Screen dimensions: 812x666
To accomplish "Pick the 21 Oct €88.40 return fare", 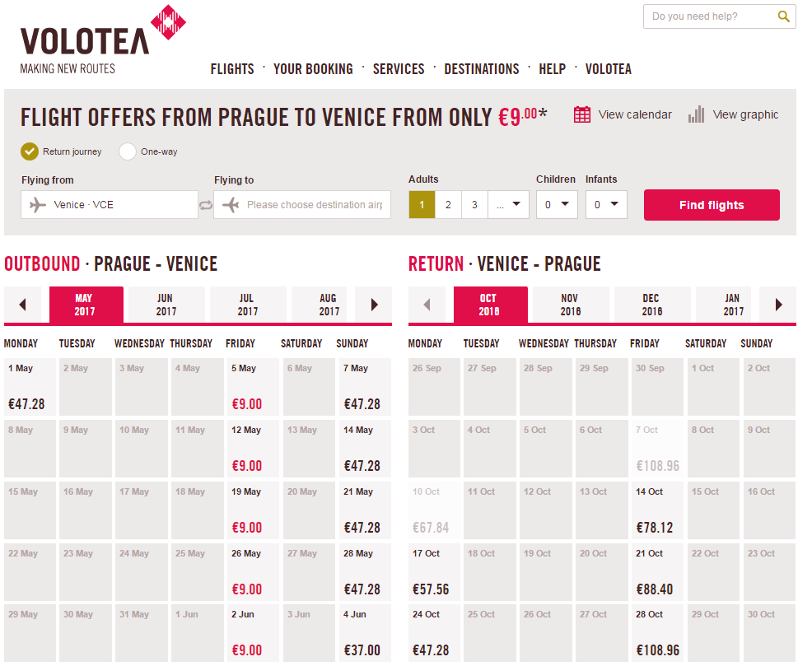I will (655, 572).
